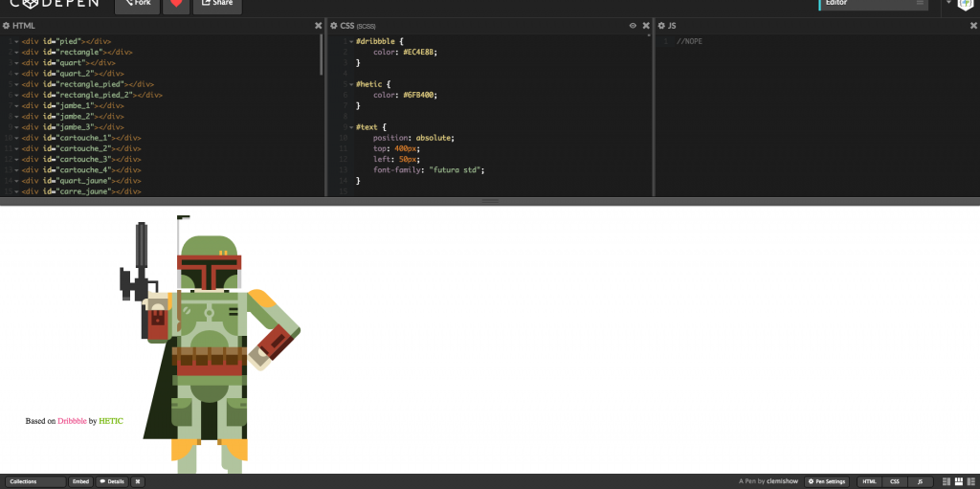Heart this pen with the red heart
980x489 pixels.
[176, 5]
